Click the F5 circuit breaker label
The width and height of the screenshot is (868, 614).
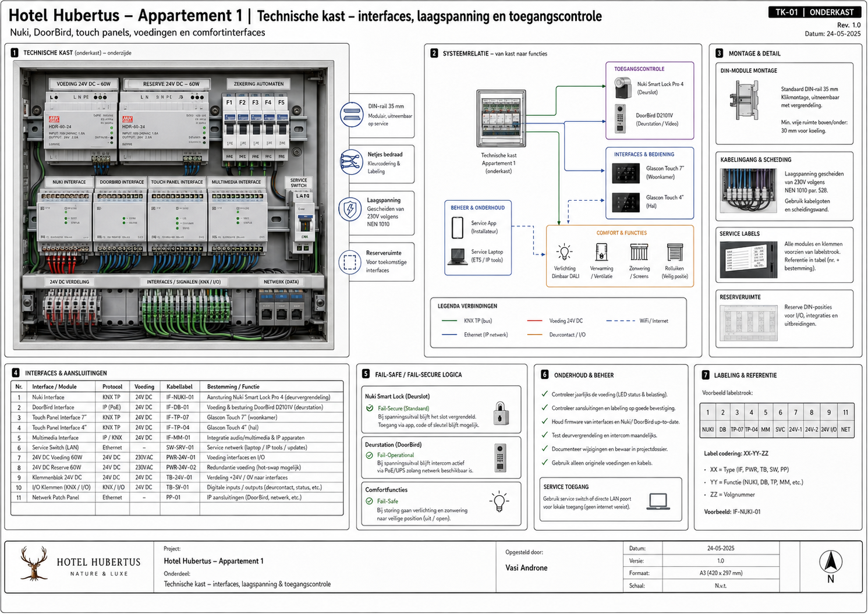pyautogui.click(x=281, y=102)
